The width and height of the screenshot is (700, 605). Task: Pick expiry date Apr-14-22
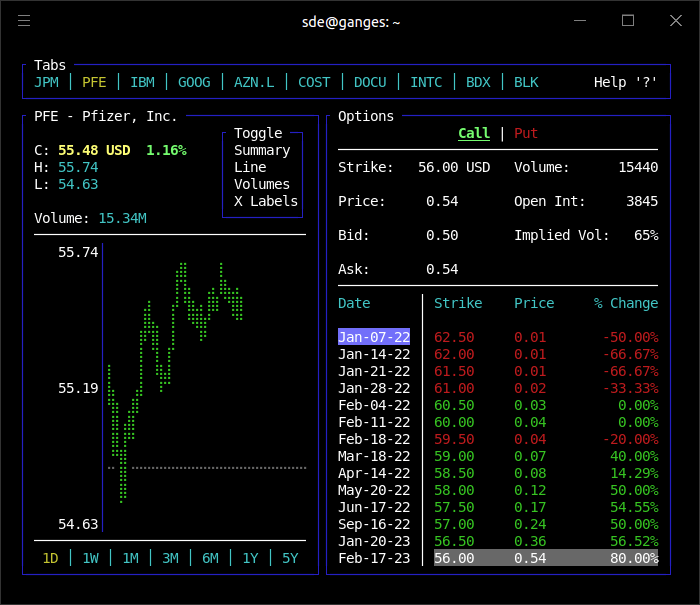[374, 473]
